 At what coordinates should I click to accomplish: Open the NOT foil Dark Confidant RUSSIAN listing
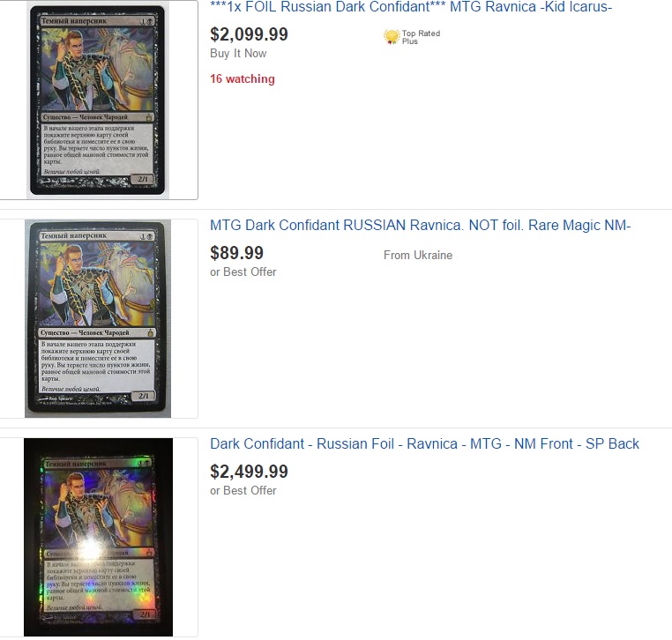point(420,226)
